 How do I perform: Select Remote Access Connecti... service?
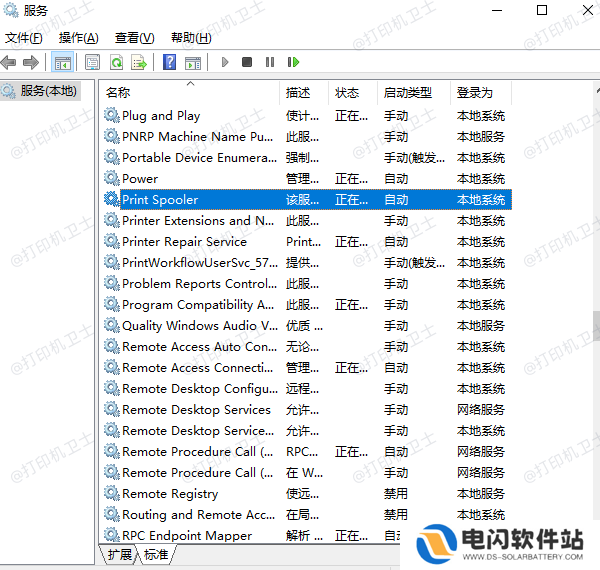pyautogui.click(x=308, y=368)
